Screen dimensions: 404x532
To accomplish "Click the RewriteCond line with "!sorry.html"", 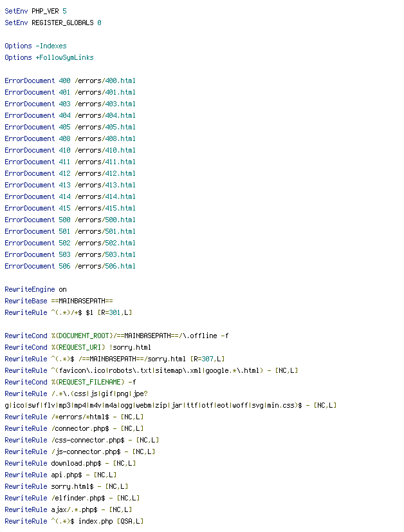I will pyautogui.click(x=78, y=347).
